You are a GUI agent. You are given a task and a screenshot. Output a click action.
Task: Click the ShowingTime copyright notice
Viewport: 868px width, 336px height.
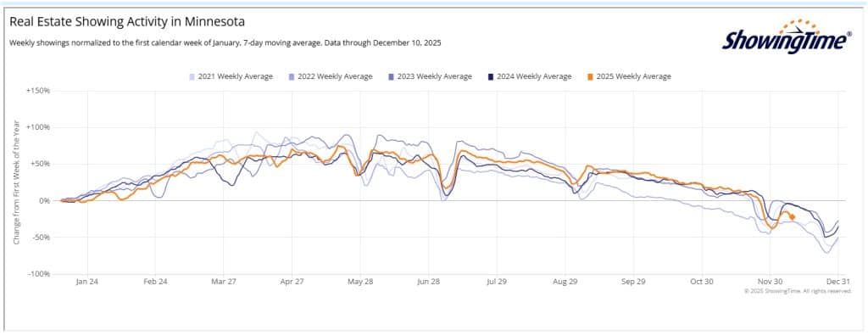(x=798, y=291)
